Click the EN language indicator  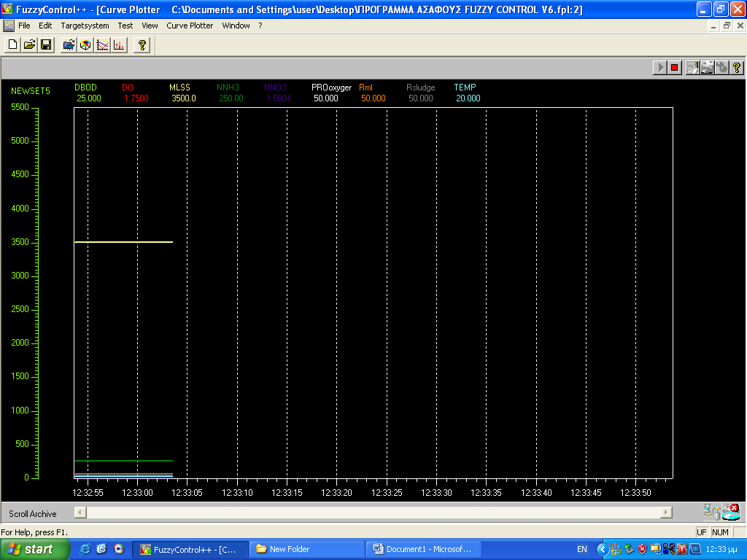[582, 550]
